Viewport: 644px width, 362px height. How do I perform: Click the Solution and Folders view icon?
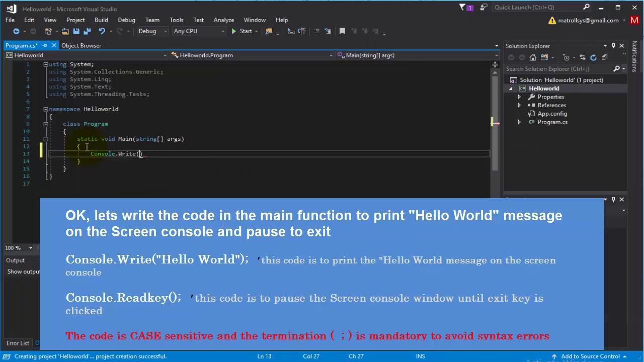point(545,57)
